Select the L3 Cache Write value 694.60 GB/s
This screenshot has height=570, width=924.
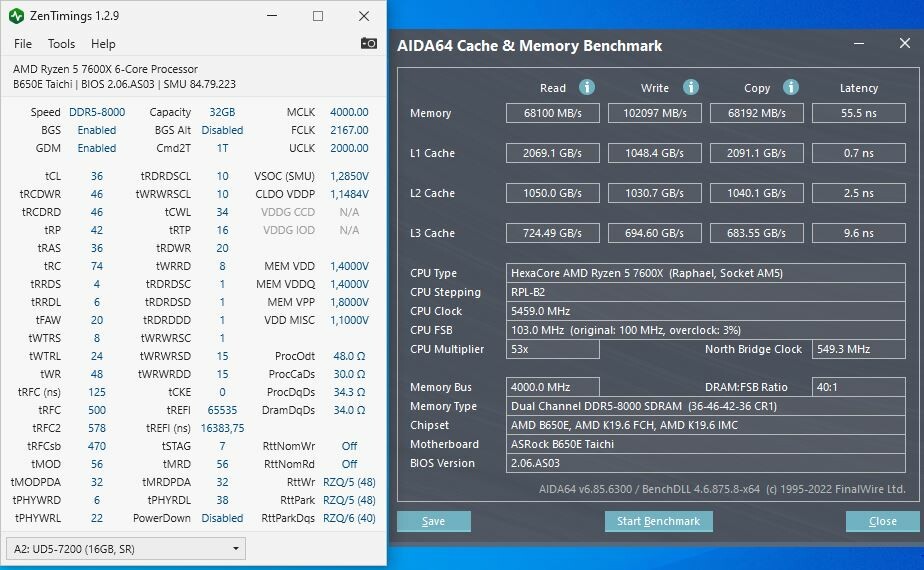click(x=655, y=233)
